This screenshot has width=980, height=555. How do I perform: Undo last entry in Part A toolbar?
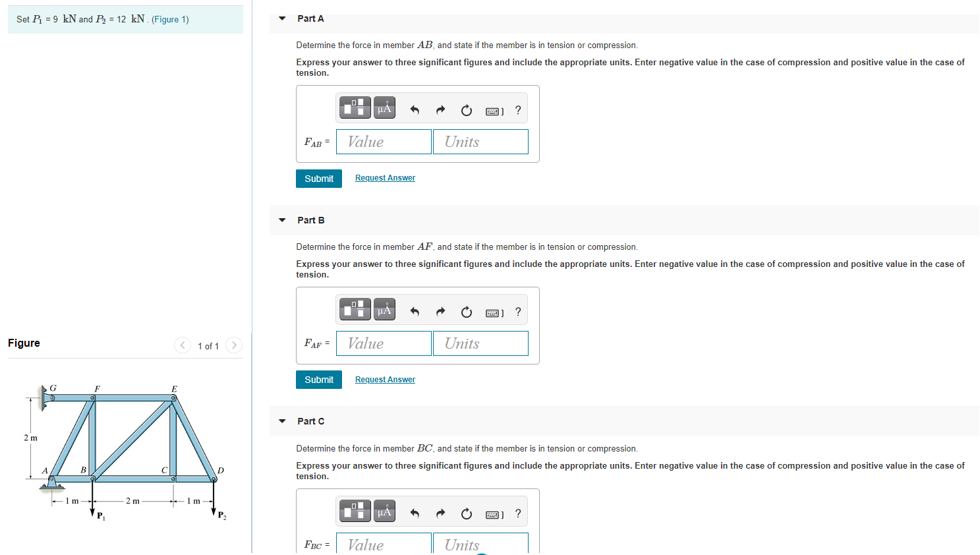(x=415, y=110)
